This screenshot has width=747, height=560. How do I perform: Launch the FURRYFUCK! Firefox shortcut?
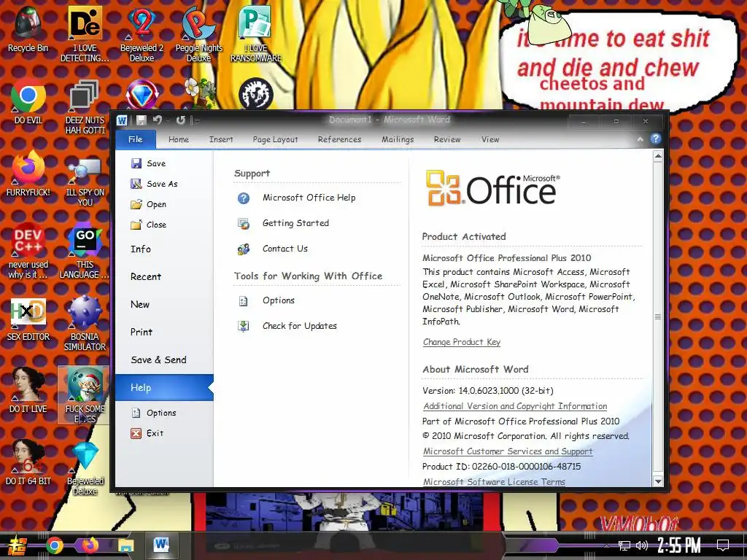click(x=28, y=174)
